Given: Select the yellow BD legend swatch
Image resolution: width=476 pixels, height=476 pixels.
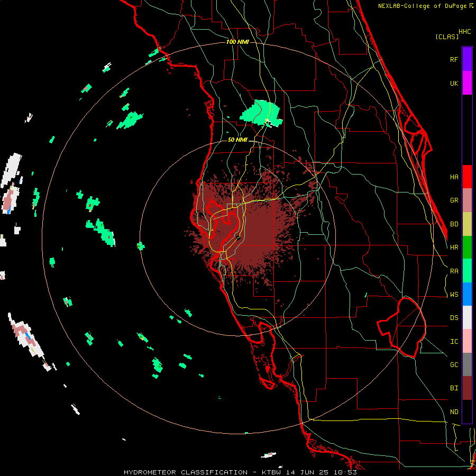Looking at the screenshot, I should tap(467, 224).
